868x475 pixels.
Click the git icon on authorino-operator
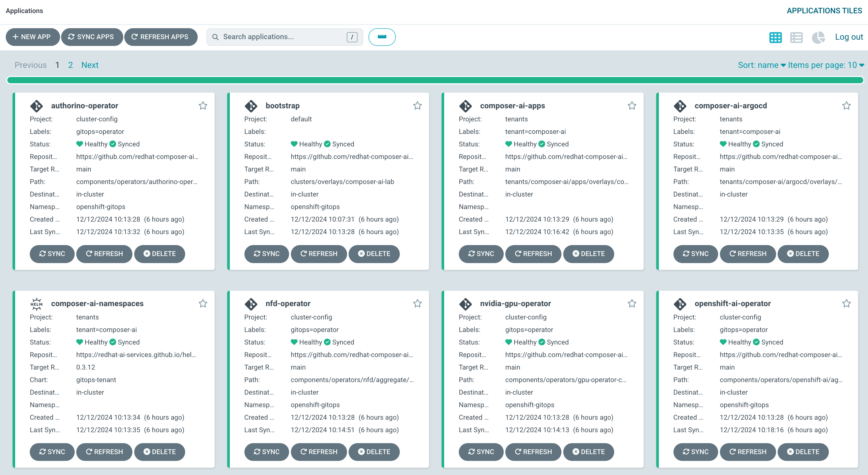[x=36, y=106]
